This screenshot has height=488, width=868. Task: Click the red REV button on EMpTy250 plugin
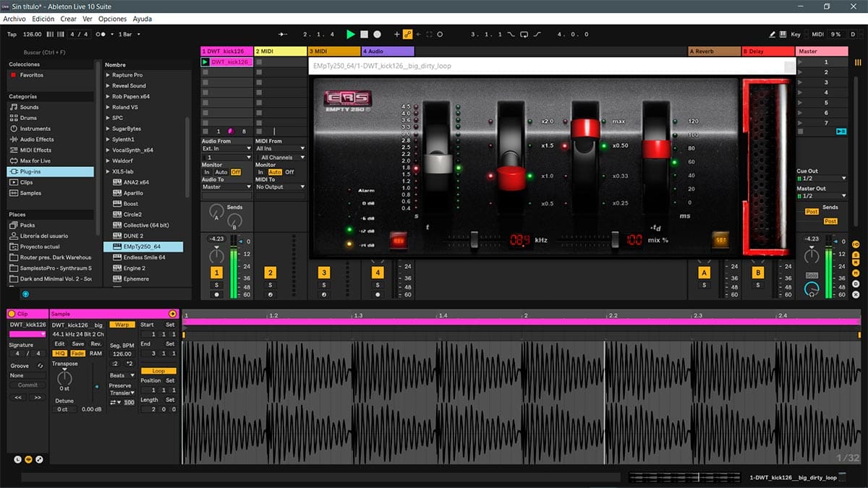[397, 240]
